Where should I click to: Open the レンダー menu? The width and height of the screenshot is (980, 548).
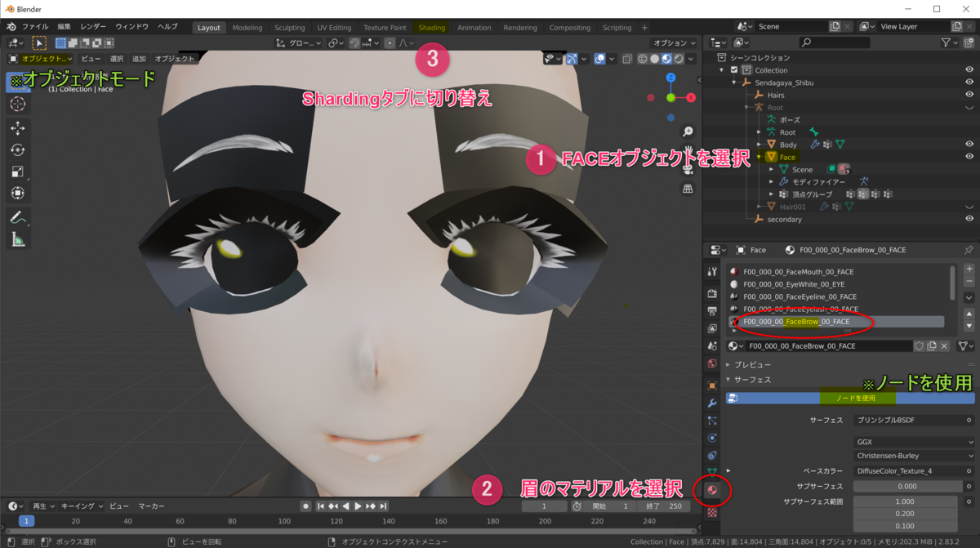coord(93,27)
